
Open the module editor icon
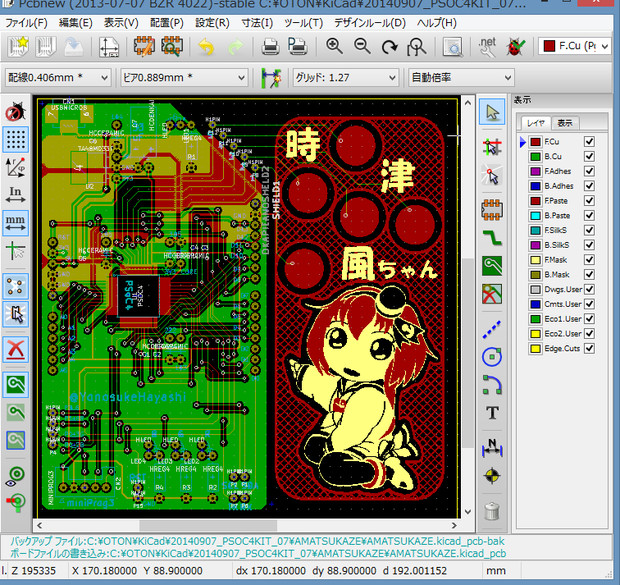pos(144,46)
